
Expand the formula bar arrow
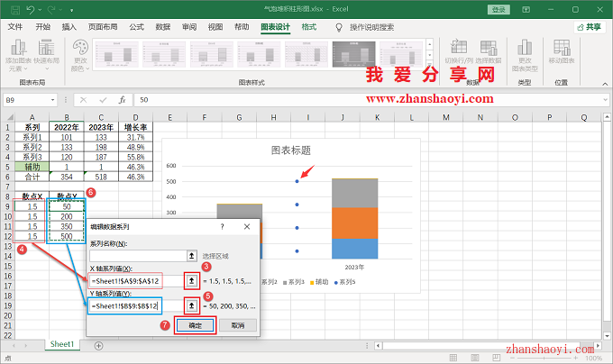coord(605,100)
